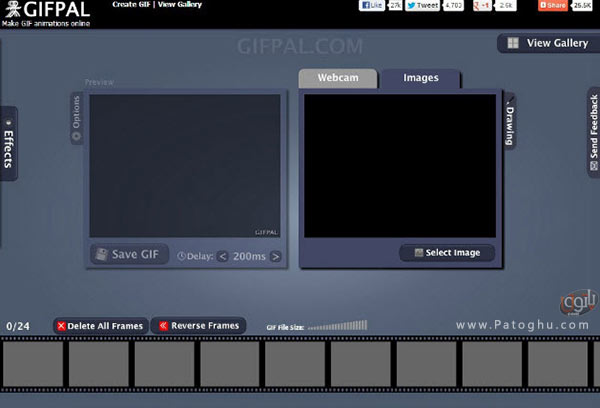Open the View Gallery button with grid icon
The width and height of the screenshot is (600, 408).
point(548,43)
